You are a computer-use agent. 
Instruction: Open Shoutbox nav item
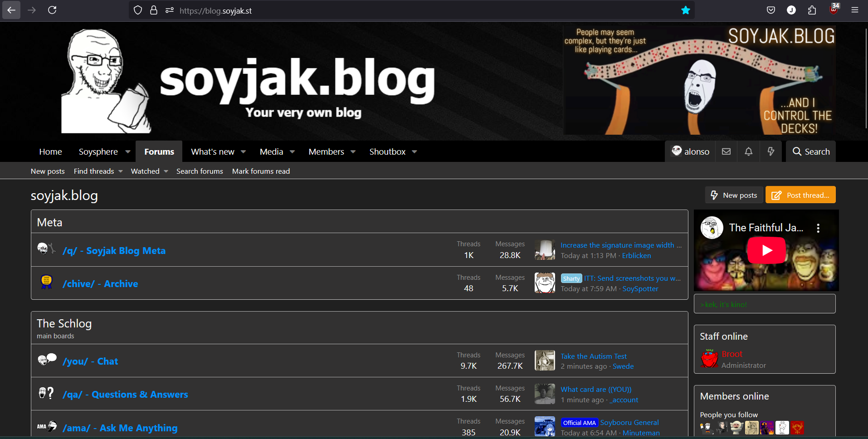[x=387, y=151]
